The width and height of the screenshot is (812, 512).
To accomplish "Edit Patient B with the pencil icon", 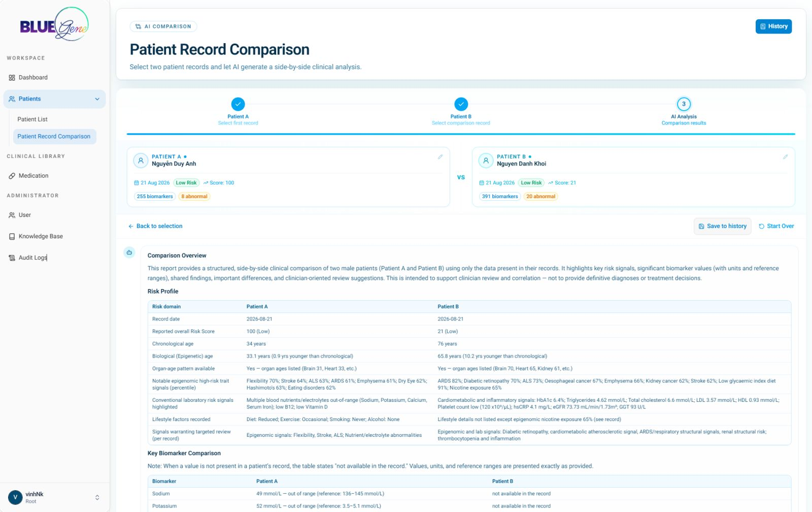I will pos(785,157).
